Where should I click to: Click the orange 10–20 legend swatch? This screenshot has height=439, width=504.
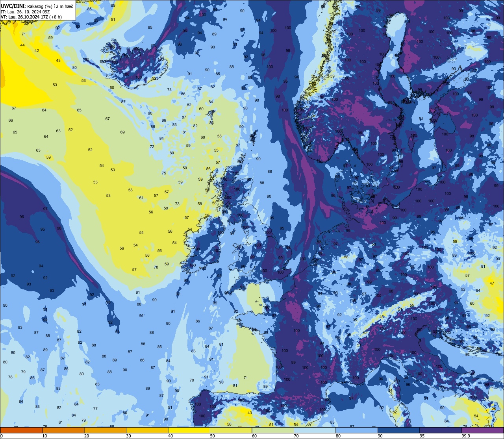point(63,430)
